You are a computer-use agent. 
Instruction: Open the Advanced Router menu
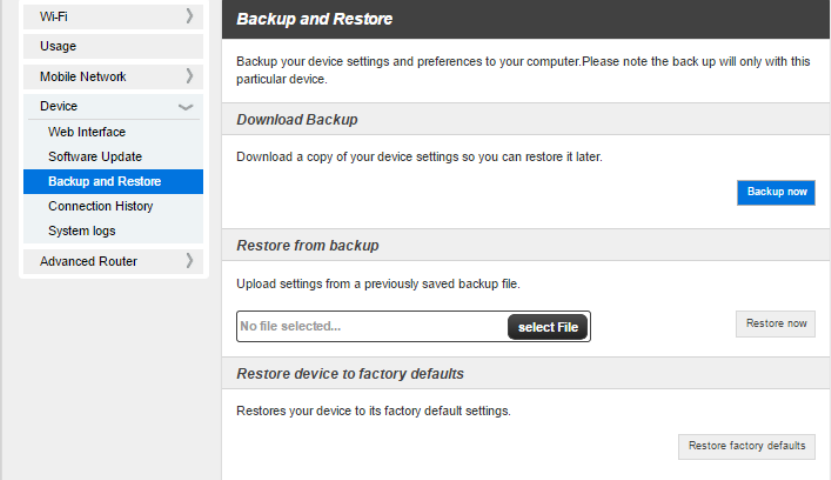tap(88, 261)
